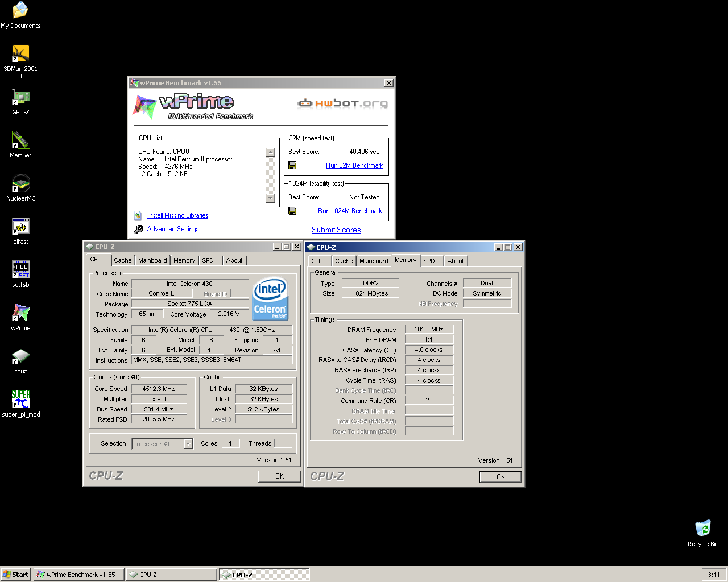Screen dimensions: 728x582
Task: Select the Recycle Bin icon
Action: tap(703, 533)
